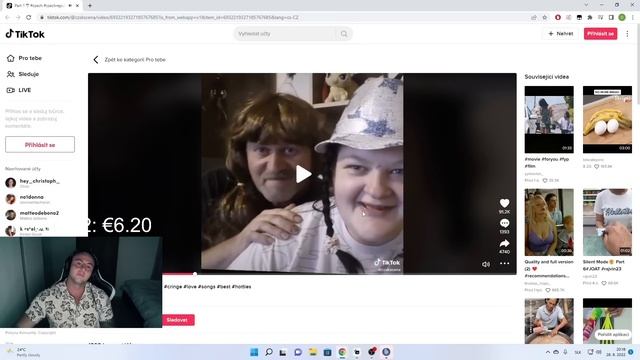
Task: Click the account search field
Action: (286, 34)
